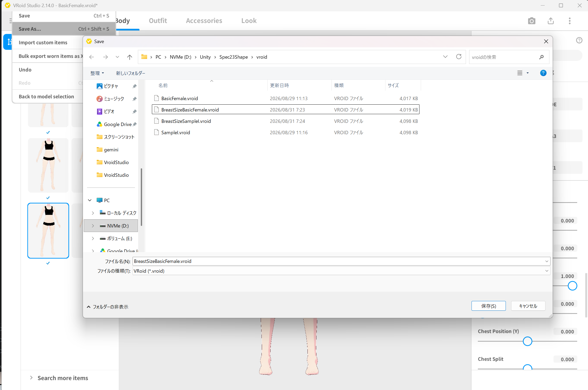Open address bar history dropdown

click(x=445, y=57)
